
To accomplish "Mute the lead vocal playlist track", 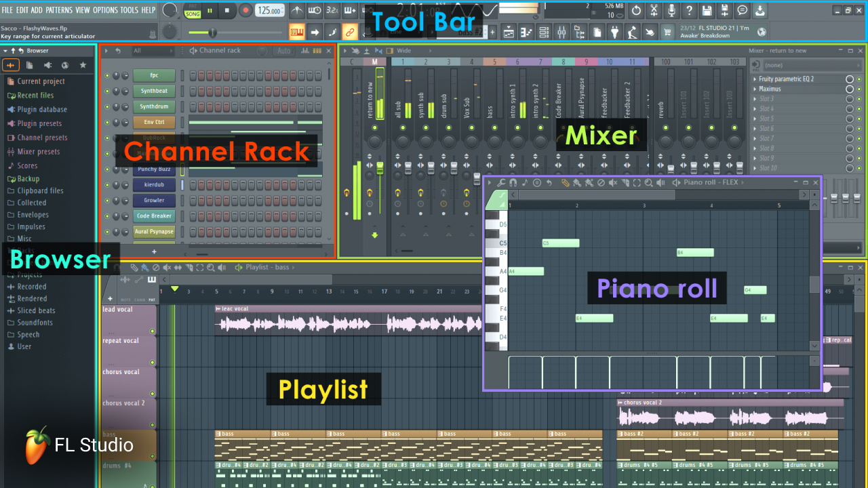I will click(x=153, y=331).
